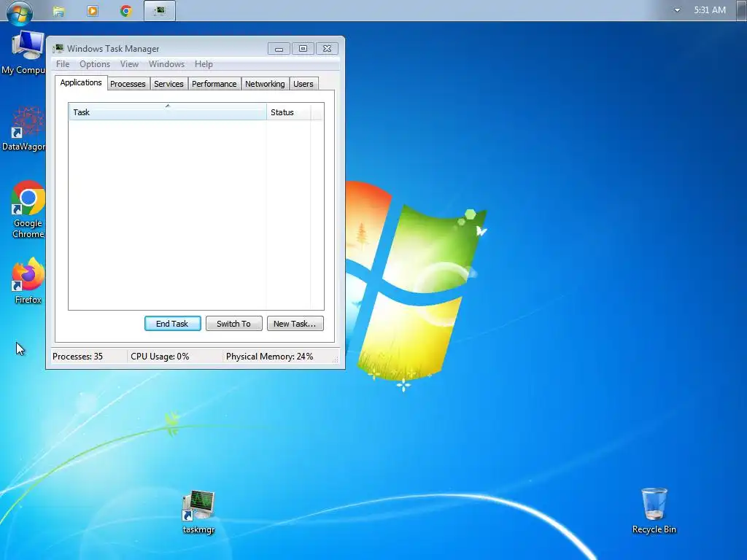Click the Task Manager title bar icon

pyautogui.click(x=58, y=49)
